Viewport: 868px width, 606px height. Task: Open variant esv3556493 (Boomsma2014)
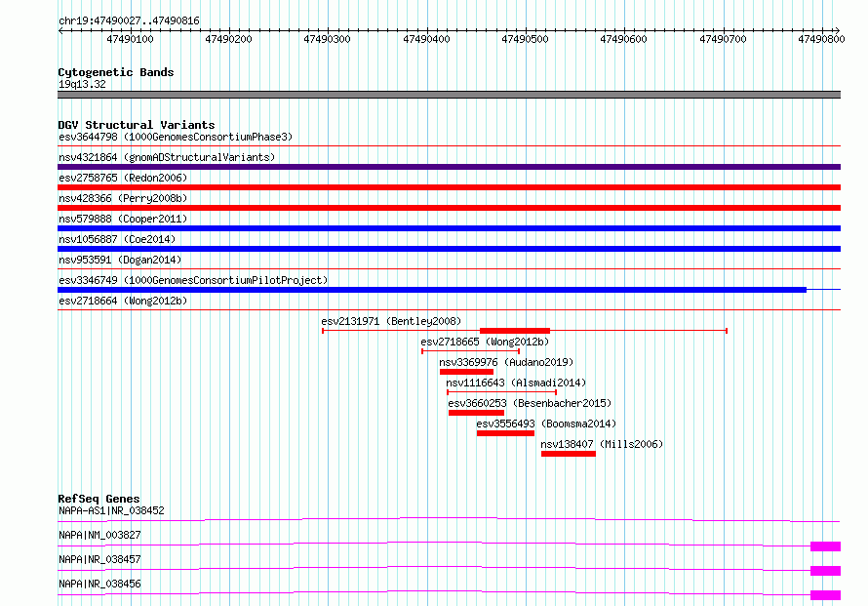tap(546, 424)
